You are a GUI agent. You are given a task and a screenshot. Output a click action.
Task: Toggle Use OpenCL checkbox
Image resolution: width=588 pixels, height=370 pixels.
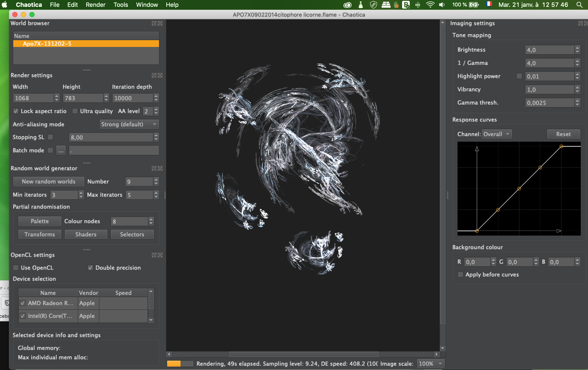pos(15,267)
